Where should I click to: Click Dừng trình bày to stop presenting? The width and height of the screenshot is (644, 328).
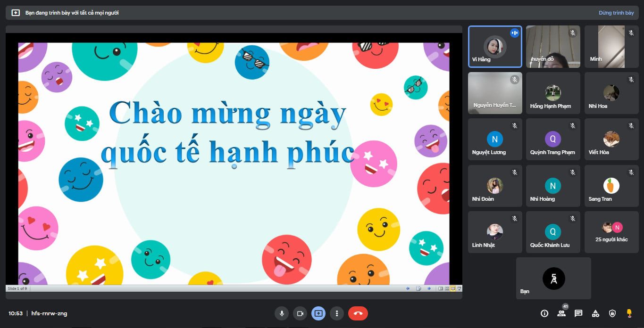[x=616, y=13]
